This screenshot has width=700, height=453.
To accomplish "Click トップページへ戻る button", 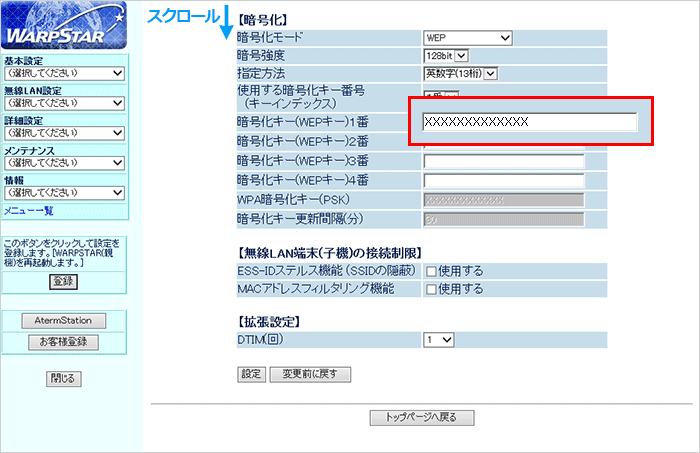I will tap(421, 417).
